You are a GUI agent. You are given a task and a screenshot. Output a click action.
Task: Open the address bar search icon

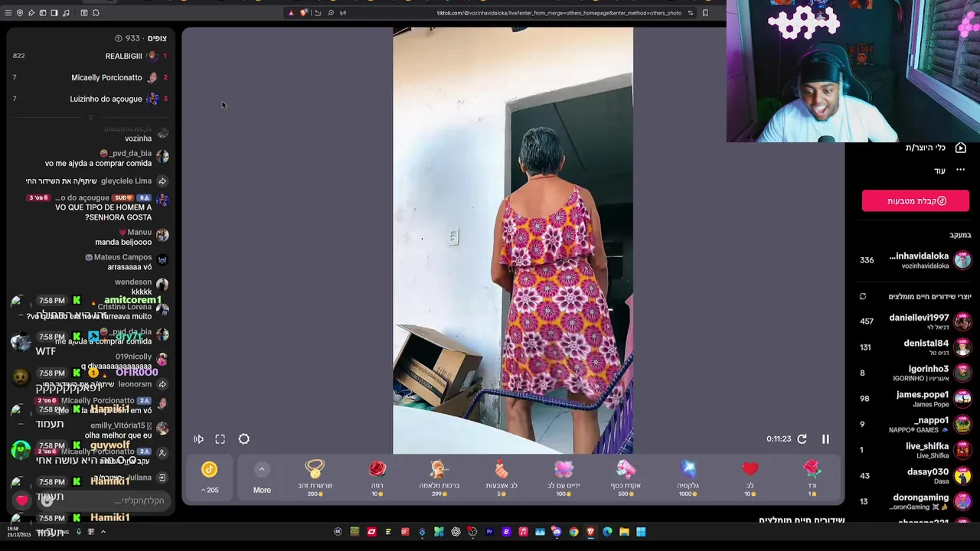[331, 13]
